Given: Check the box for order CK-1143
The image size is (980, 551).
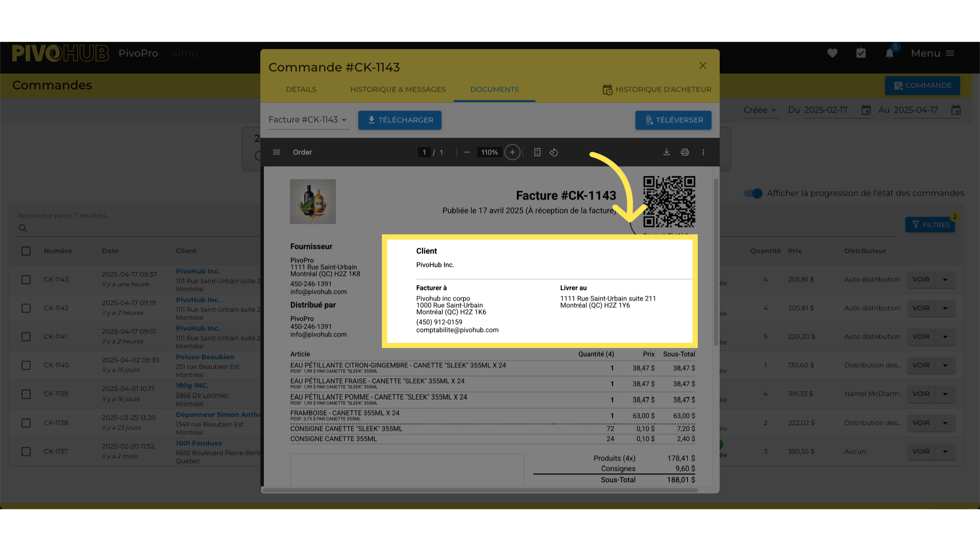Looking at the screenshot, I should point(26,280).
